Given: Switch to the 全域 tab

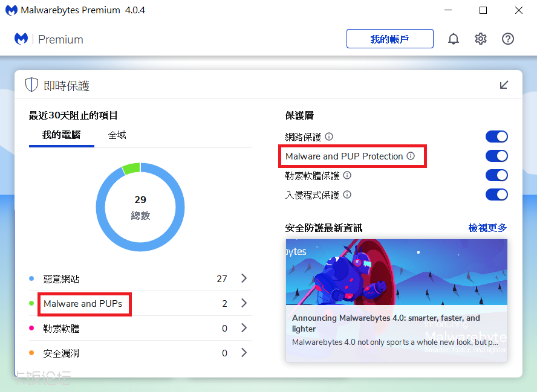Looking at the screenshot, I should click(117, 135).
